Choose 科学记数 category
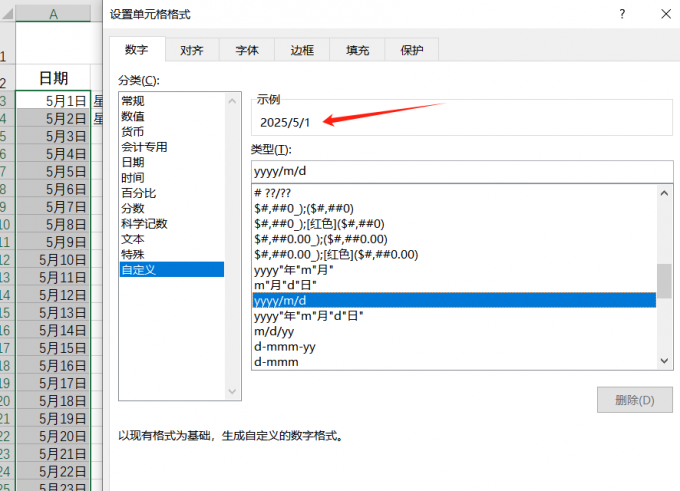This screenshot has width=680, height=491. (x=172, y=224)
